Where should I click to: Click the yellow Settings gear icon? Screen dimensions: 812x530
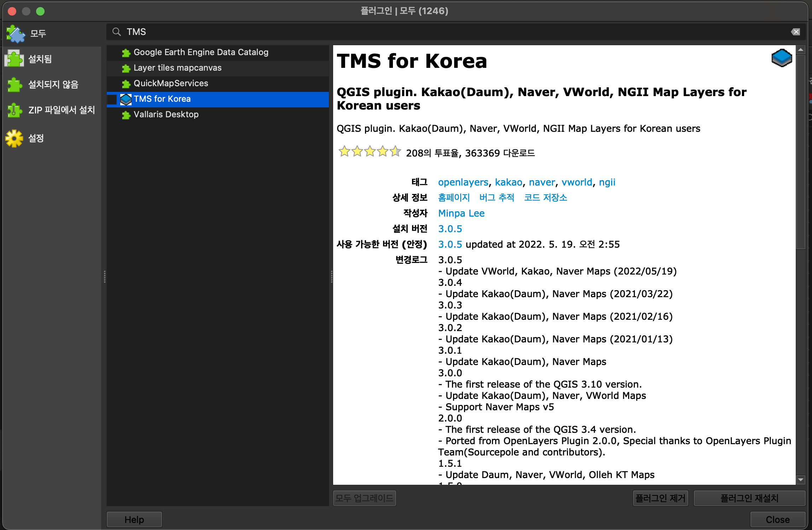click(x=14, y=138)
